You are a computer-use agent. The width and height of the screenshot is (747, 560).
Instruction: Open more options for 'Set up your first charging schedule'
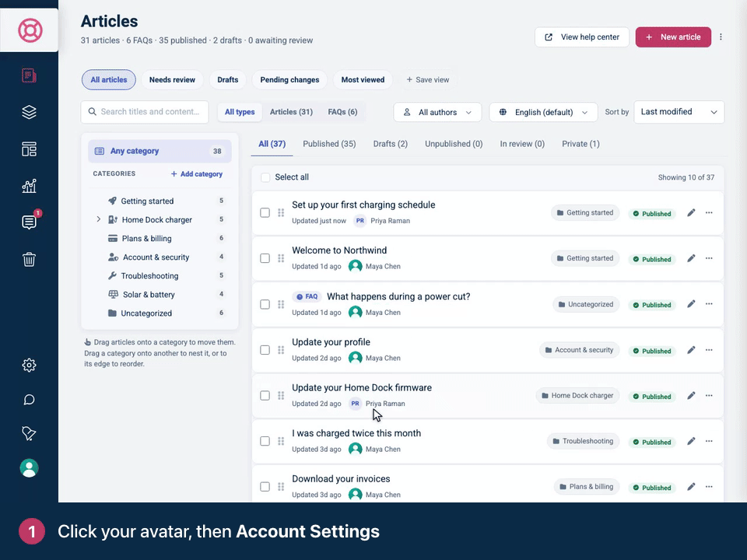pos(709,213)
